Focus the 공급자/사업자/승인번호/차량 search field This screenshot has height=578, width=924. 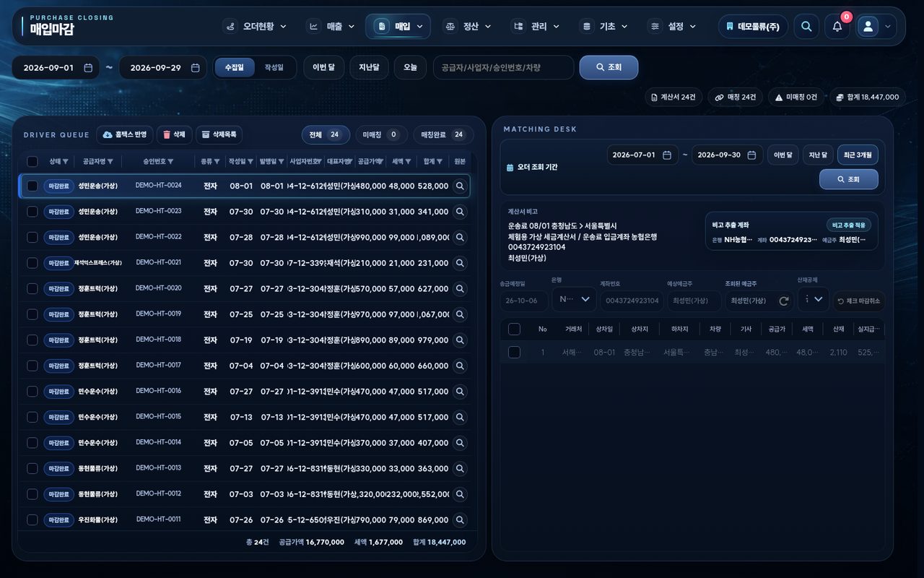coord(503,68)
